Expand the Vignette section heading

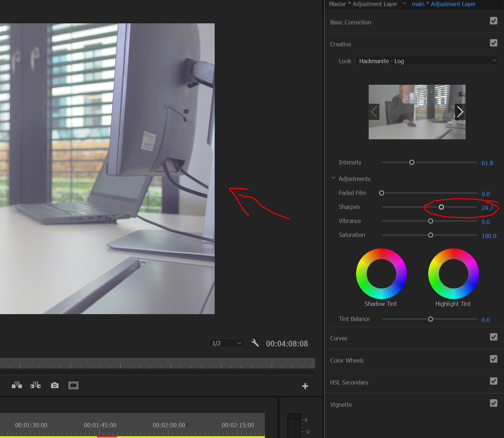[x=341, y=405]
